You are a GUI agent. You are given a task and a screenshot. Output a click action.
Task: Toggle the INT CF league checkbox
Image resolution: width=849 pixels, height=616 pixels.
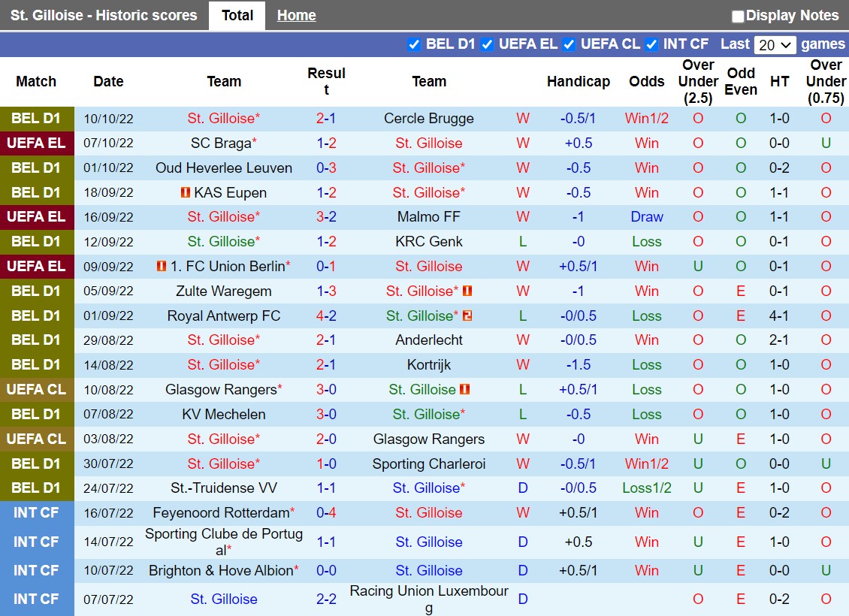point(652,44)
